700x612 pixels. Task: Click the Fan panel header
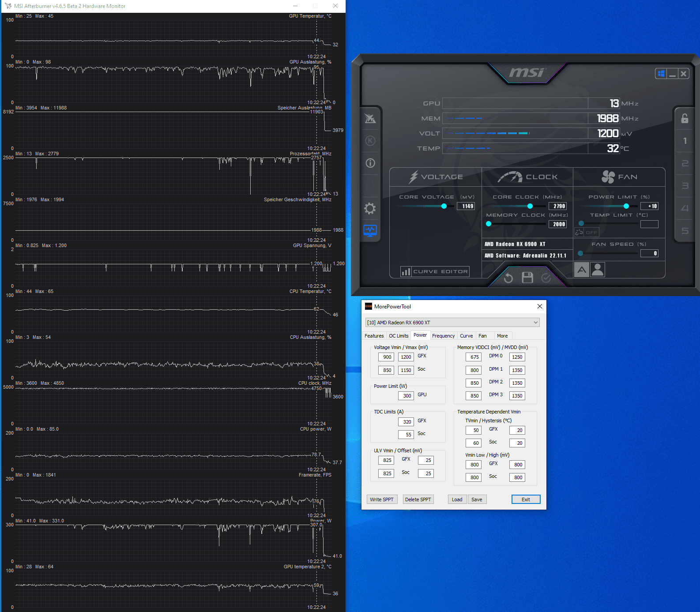click(619, 177)
